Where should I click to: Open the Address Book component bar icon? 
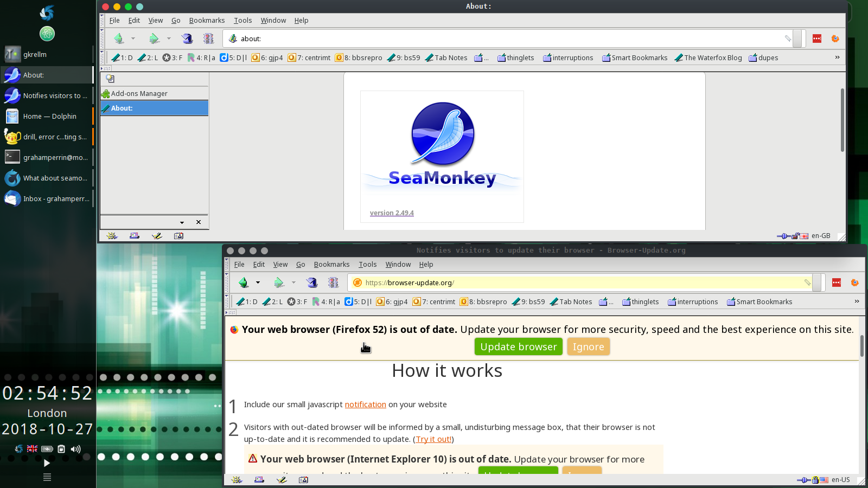178,236
